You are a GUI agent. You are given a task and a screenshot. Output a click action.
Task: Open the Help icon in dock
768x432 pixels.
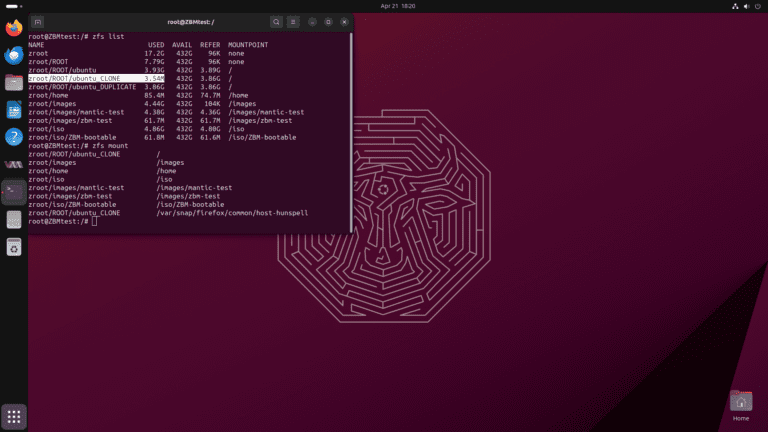[14, 137]
